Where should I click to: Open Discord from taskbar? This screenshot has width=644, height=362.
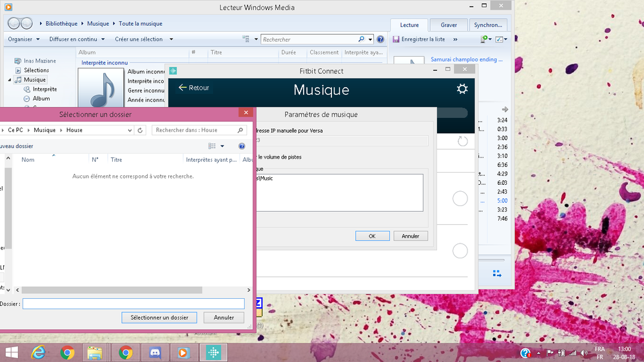click(x=155, y=352)
